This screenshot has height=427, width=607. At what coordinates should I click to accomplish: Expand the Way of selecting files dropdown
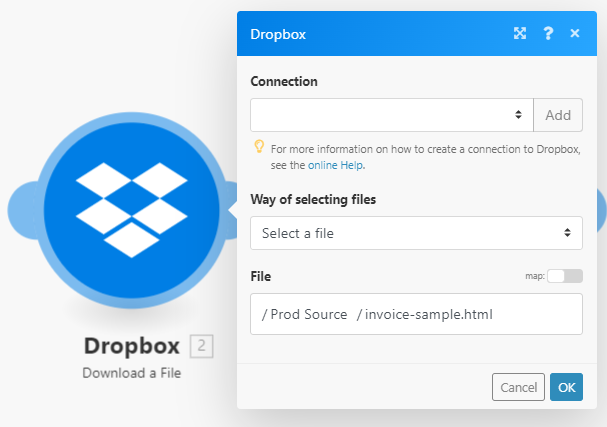click(x=416, y=233)
